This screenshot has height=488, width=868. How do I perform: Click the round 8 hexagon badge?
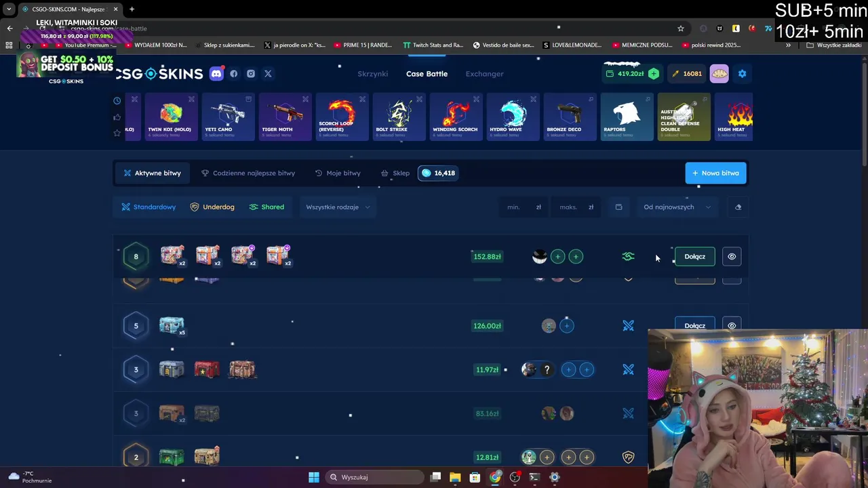click(x=136, y=256)
